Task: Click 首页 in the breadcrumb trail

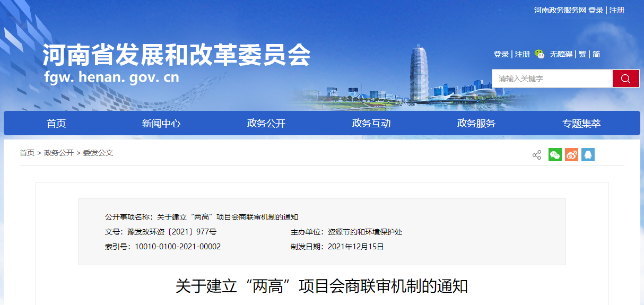Action: pyautogui.click(x=27, y=153)
